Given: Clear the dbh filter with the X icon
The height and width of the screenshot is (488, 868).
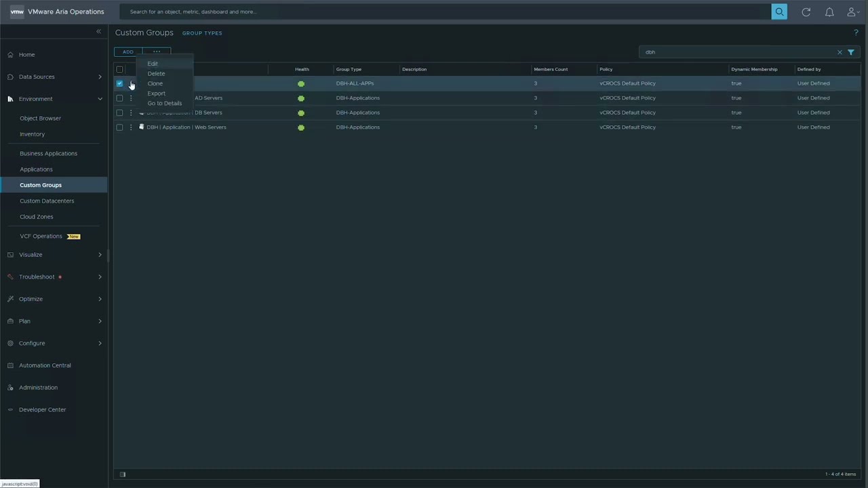Looking at the screenshot, I should (x=840, y=52).
